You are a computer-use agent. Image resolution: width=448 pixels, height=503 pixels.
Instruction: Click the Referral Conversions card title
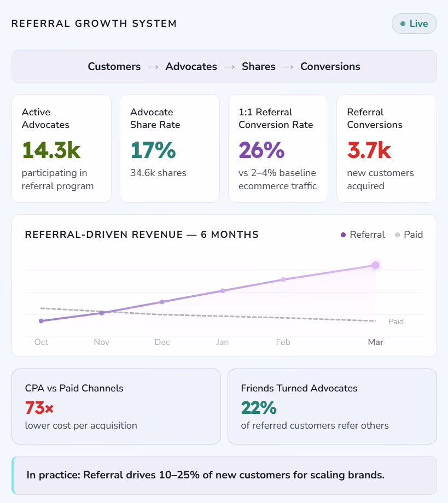click(375, 118)
